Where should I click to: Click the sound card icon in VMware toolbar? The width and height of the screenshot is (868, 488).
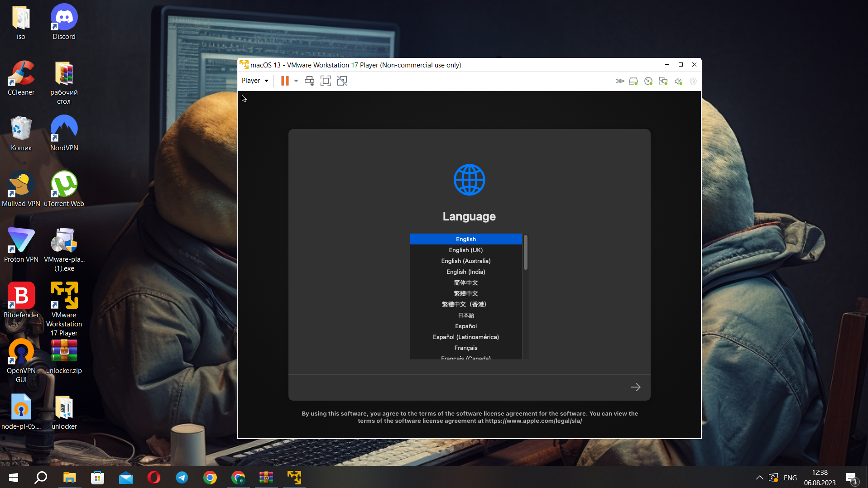678,81
